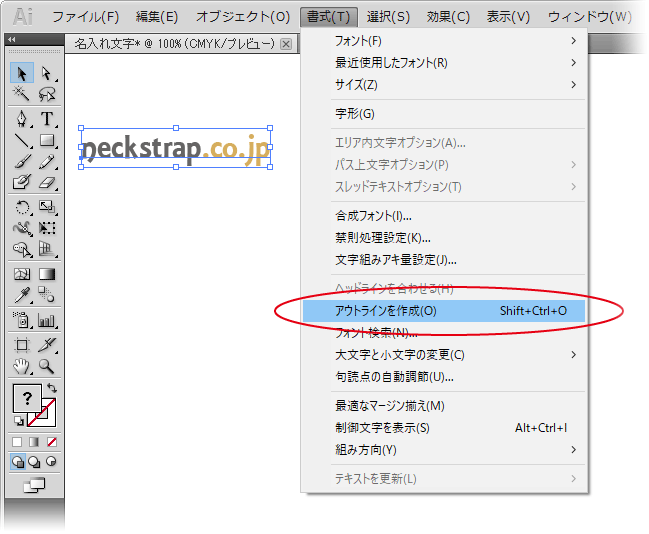Select the Rotate tool

pyautogui.click(x=22, y=207)
